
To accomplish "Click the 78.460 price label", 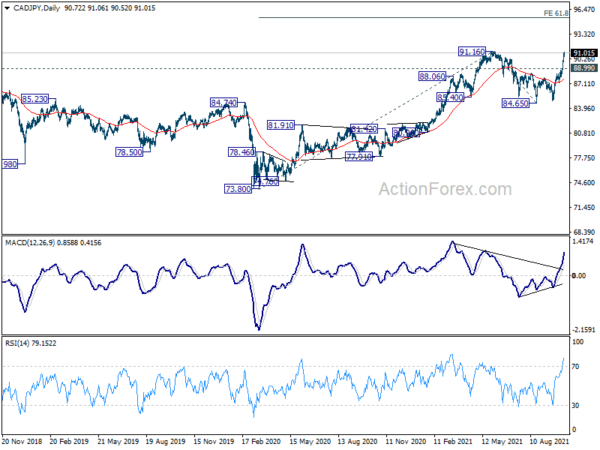I will [243, 152].
